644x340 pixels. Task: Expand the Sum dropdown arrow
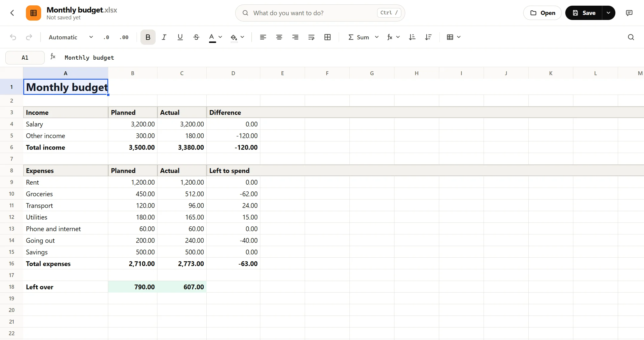pyautogui.click(x=377, y=37)
